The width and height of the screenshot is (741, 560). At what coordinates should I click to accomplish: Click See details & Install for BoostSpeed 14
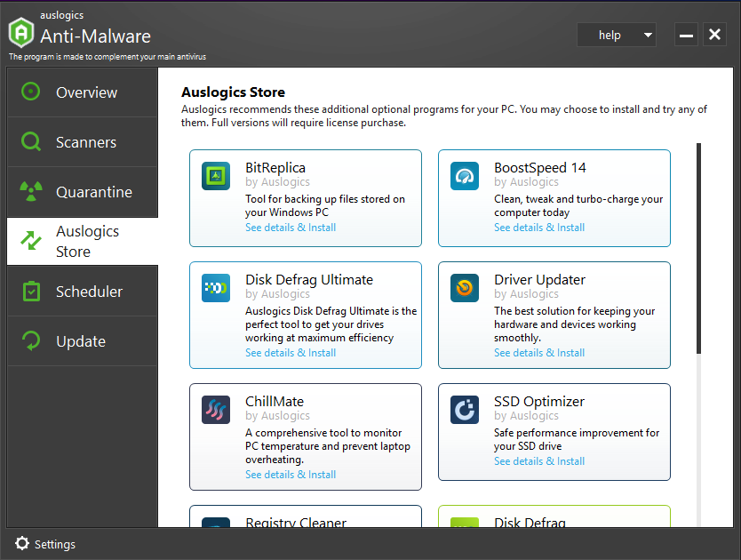539,228
